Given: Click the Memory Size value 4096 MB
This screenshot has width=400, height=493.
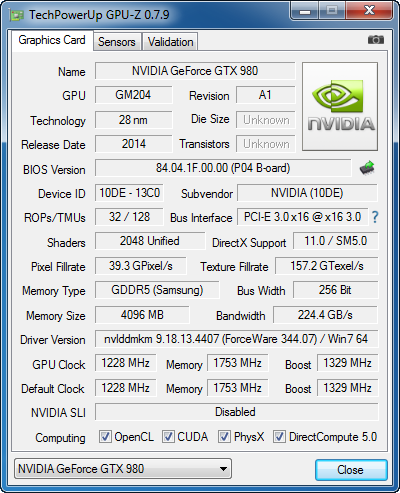Looking at the screenshot, I should point(142,315).
